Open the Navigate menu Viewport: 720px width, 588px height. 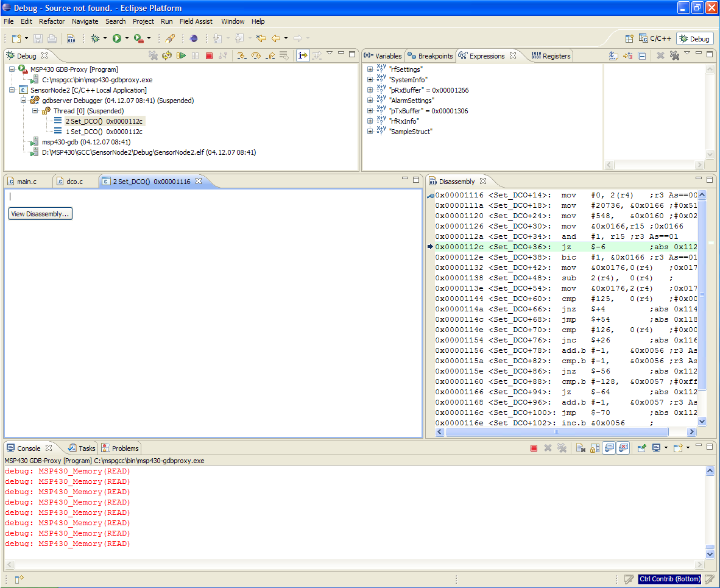point(85,21)
